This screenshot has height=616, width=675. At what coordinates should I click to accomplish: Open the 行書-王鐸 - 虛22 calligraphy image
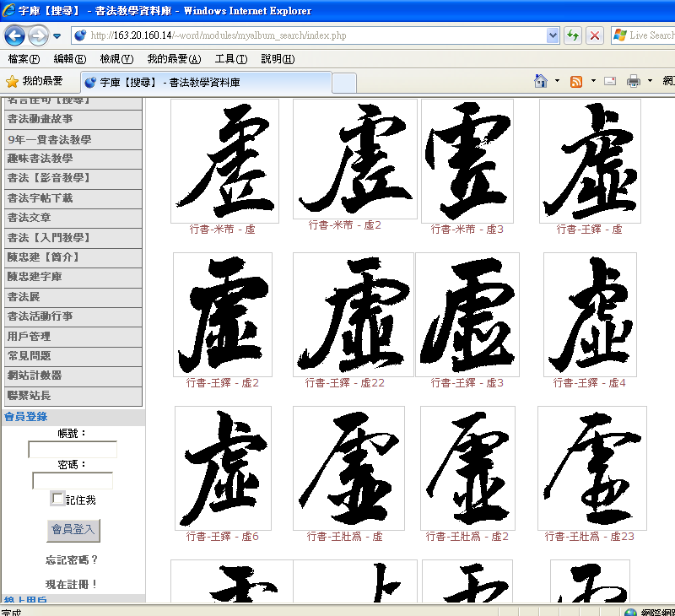tap(354, 315)
